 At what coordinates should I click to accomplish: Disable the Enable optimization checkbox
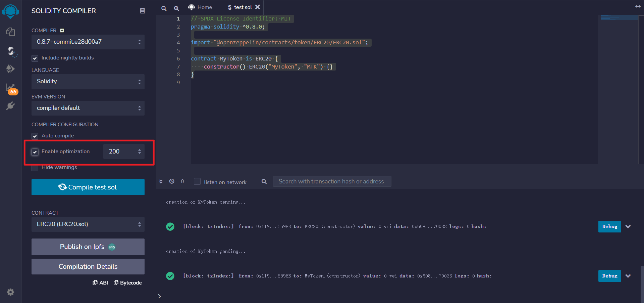coord(35,152)
